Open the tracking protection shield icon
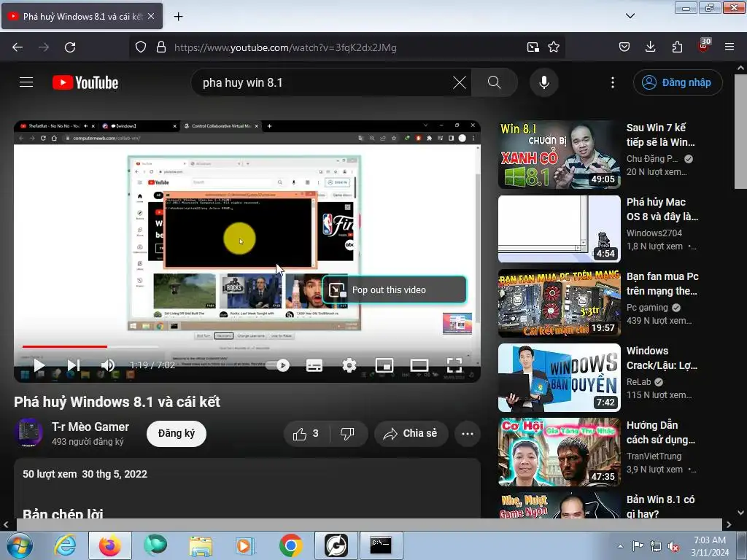The height and width of the screenshot is (560, 747). pyautogui.click(x=141, y=47)
